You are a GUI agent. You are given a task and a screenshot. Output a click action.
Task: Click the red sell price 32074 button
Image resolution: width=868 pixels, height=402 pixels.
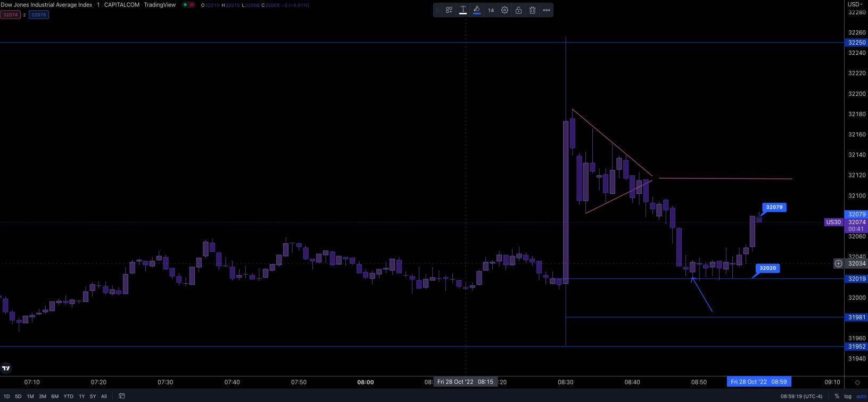point(11,15)
